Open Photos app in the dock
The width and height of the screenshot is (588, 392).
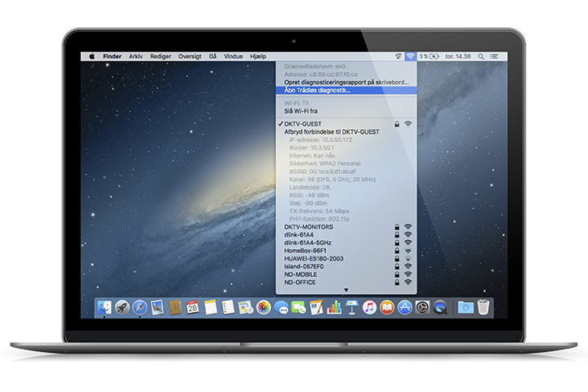264,308
